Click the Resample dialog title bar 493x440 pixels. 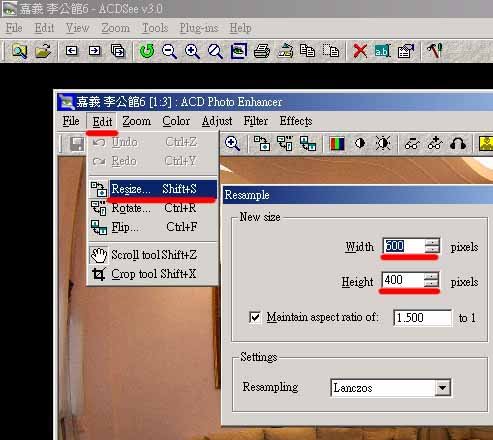pos(358,195)
